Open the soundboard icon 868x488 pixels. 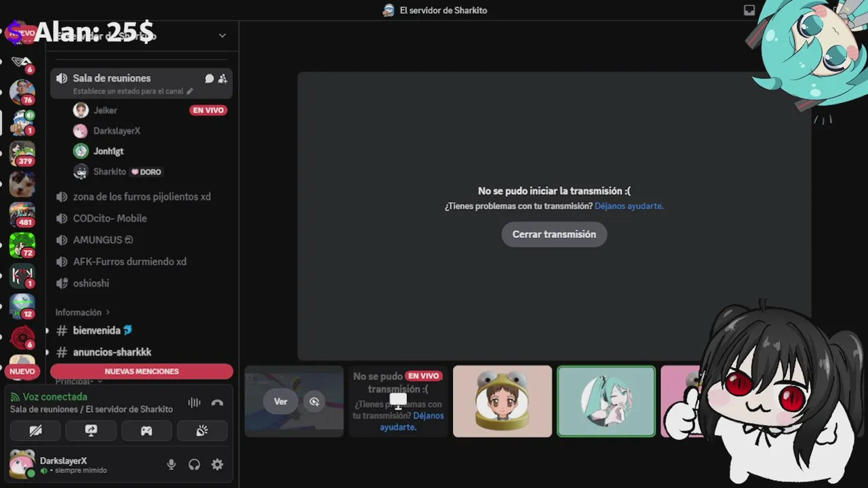pyautogui.click(x=202, y=430)
